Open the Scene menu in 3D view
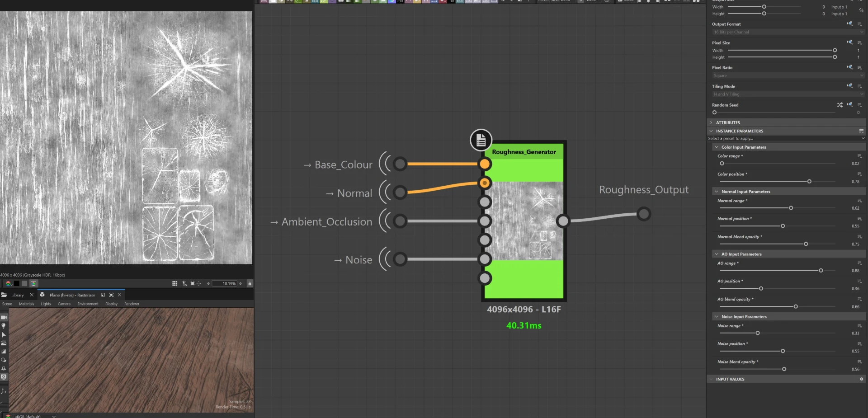 [x=7, y=304]
